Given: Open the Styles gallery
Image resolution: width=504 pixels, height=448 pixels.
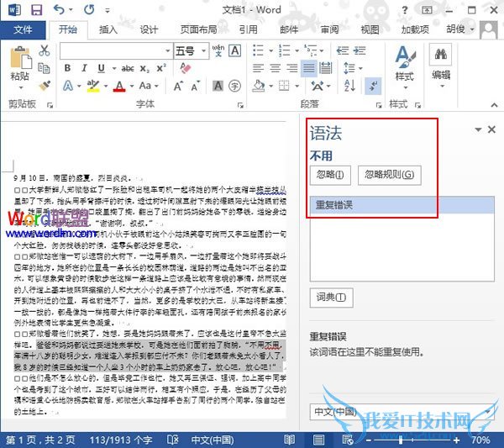Looking at the screenshot, I should [404, 65].
